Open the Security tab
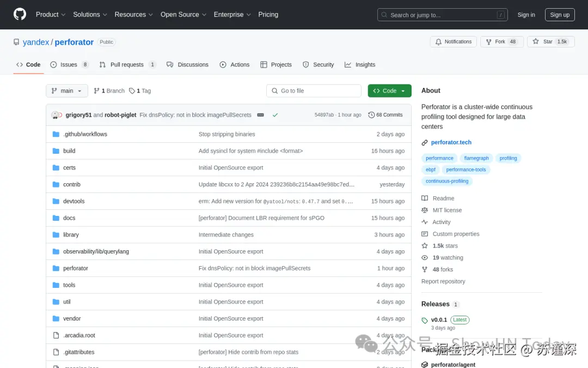This screenshot has width=588, height=368. (318, 64)
